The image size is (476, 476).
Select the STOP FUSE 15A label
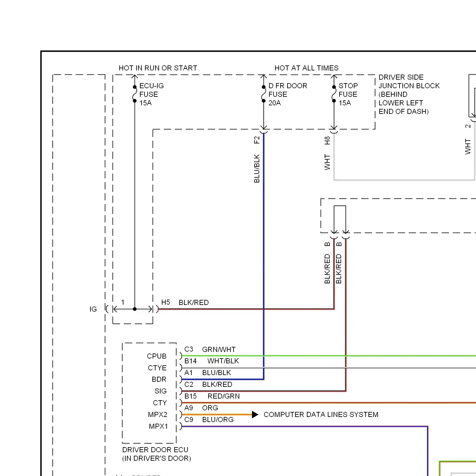[x=348, y=94]
